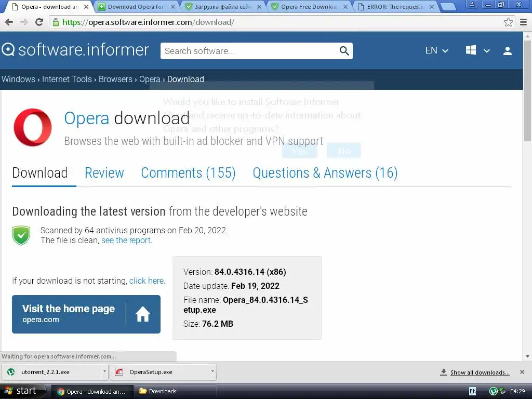Click the version text 84.0.4316.14 (x86)
This screenshot has height=399, width=532.
point(250,272)
